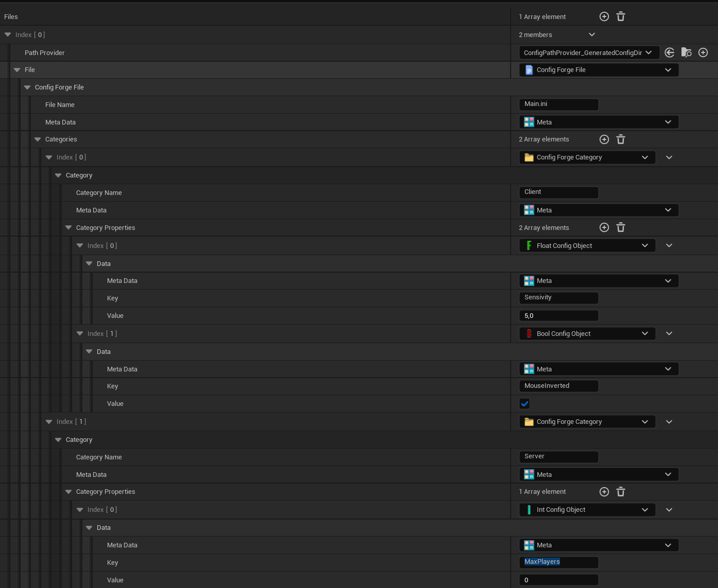
Task: Open the Float Config Object type dropdown
Action: [x=587, y=246]
